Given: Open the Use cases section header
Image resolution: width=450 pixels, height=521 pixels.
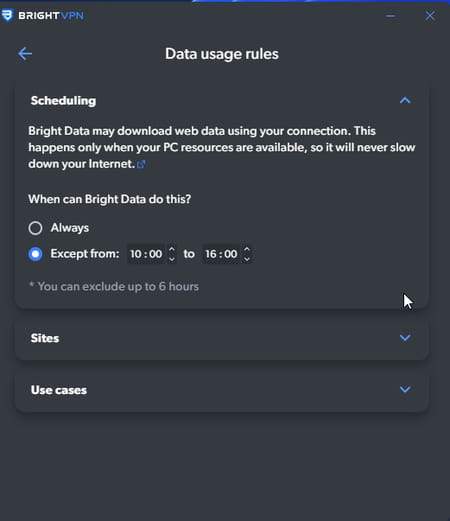Looking at the screenshot, I should pos(222,390).
